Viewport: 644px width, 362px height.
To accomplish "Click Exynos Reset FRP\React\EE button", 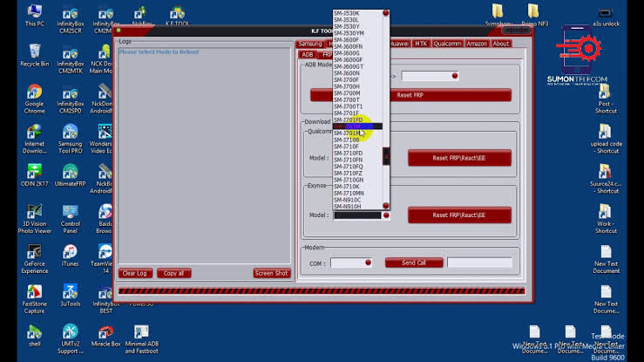I will [459, 215].
